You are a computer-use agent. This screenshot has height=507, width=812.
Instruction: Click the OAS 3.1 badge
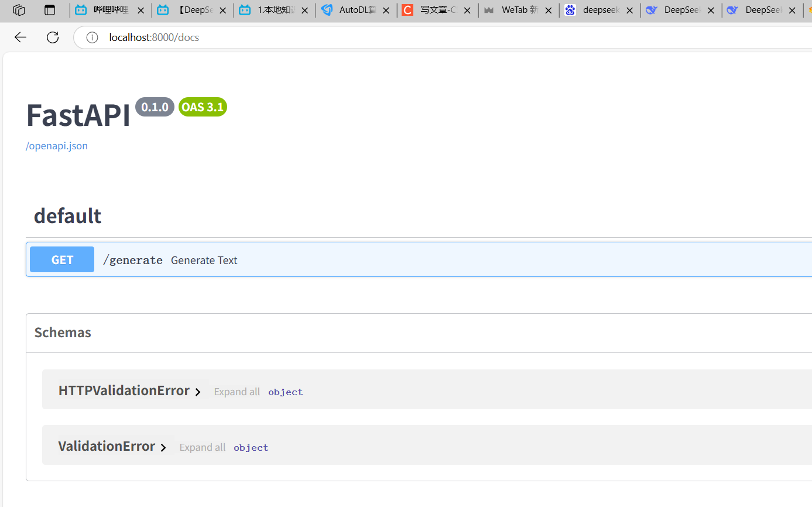point(203,107)
